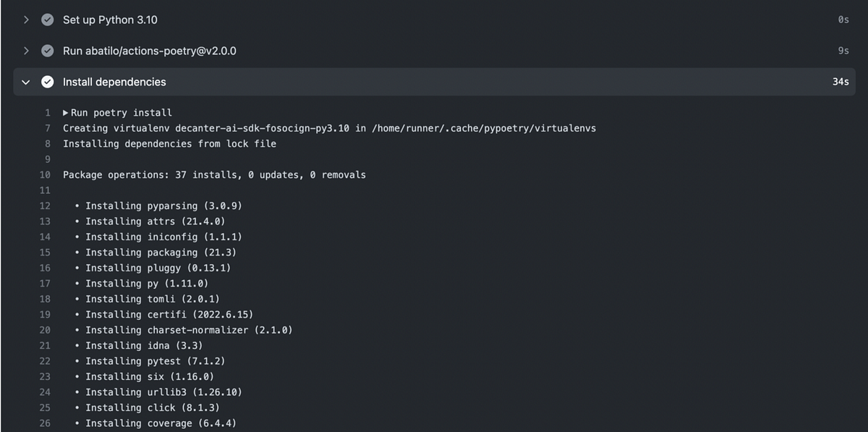Select line number 22 in the log
This screenshot has height=432, width=868.
click(x=45, y=361)
